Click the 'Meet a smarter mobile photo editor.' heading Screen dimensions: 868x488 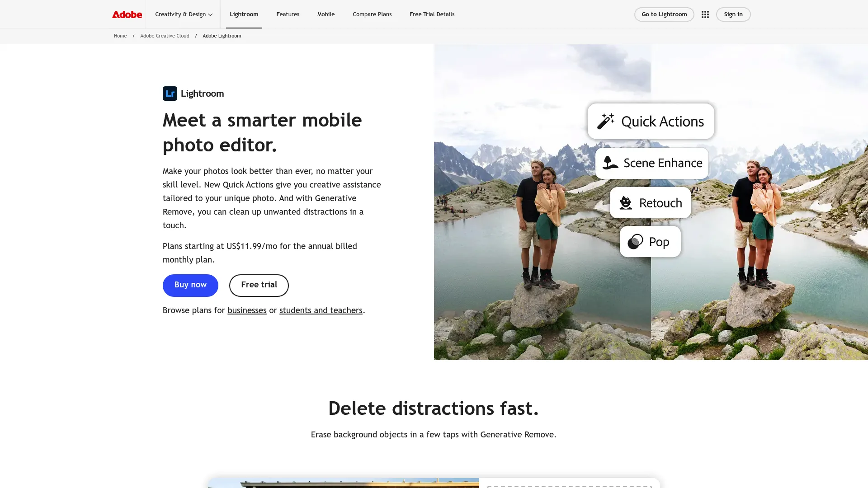262,132
